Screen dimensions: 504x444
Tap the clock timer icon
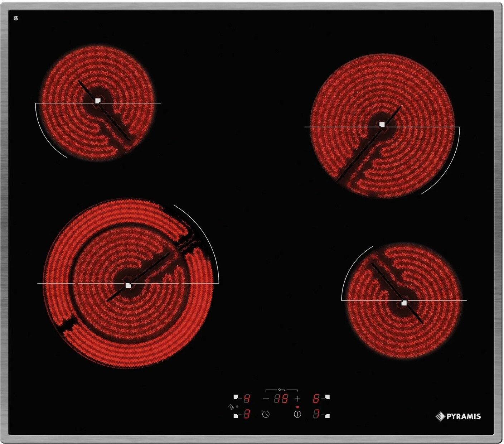tap(266, 414)
